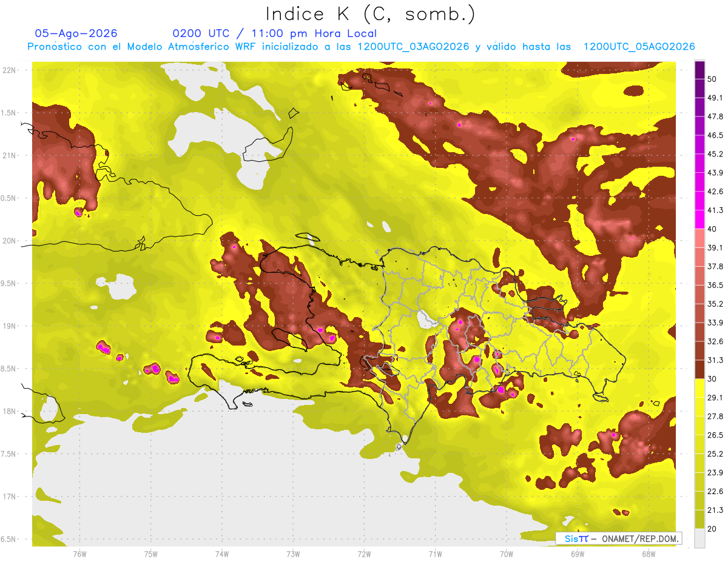Click the "71W" longitude axis label
This screenshot has width=728, height=562.
coord(435,554)
